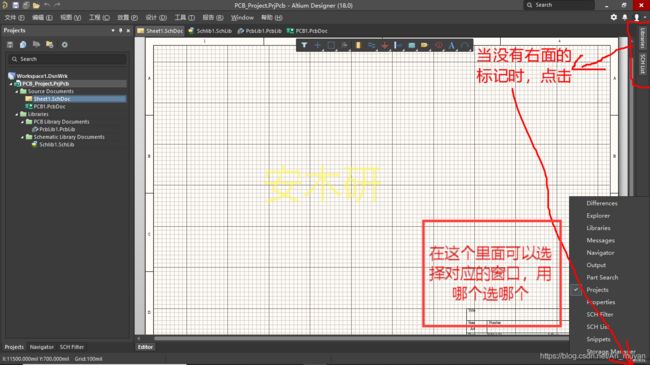This screenshot has width=650, height=365.
Task: Collapse the Libraries folder node
Action: coord(17,114)
